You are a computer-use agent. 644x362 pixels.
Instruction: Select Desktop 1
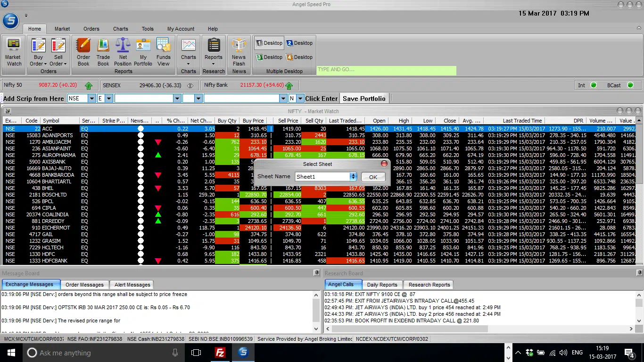pos(269,43)
